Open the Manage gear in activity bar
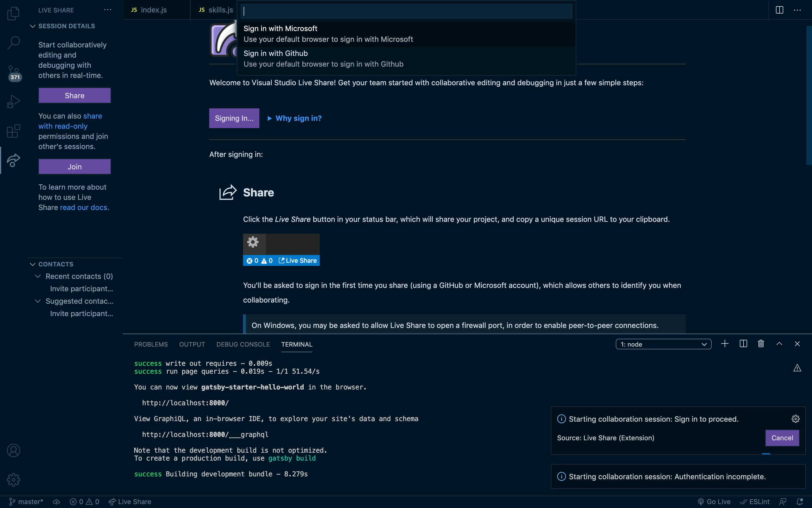This screenshot has width=812, height=508. pos(14,479)
